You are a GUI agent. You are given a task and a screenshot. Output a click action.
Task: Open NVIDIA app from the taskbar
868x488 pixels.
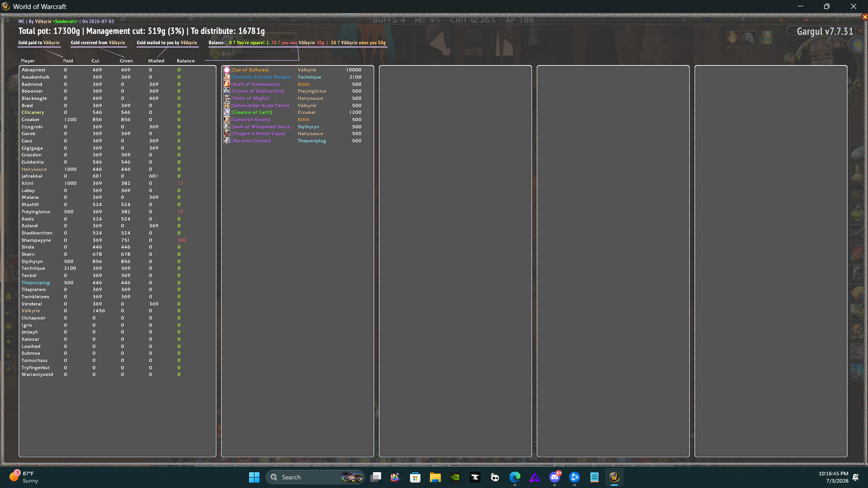(x=455, y=477)
